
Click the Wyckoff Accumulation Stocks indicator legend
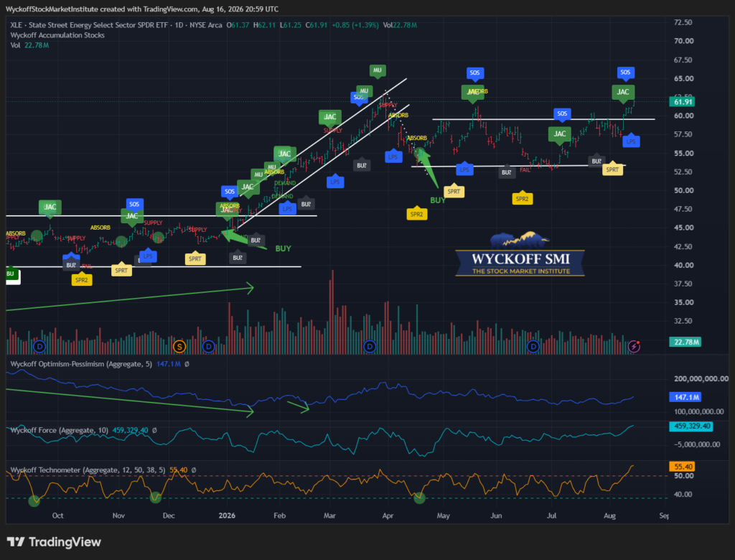(x=57, y=35)
